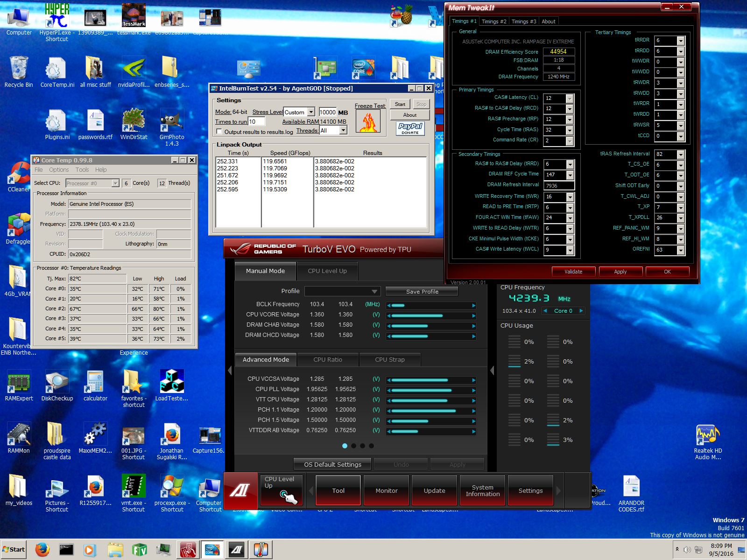The width and height of the screenshot is (747, 560).
Task: Open CoreTemp.ini file icon
Action: 57,72
